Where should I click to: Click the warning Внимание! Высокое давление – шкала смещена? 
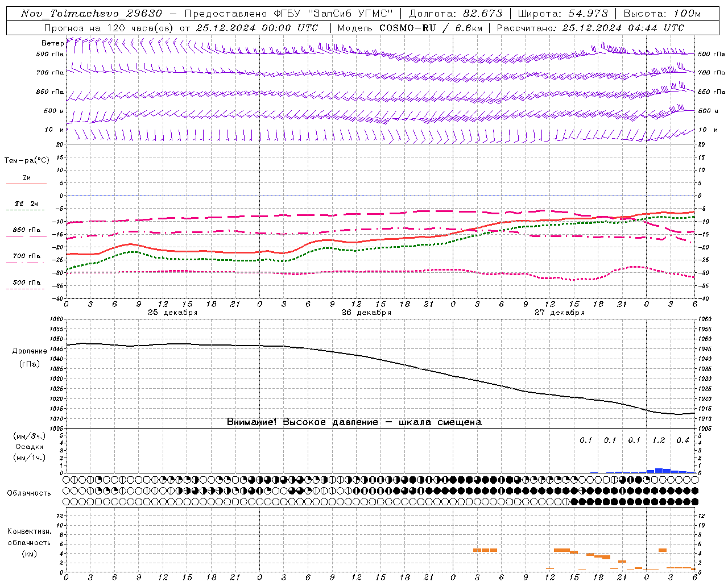pos(354,422)
